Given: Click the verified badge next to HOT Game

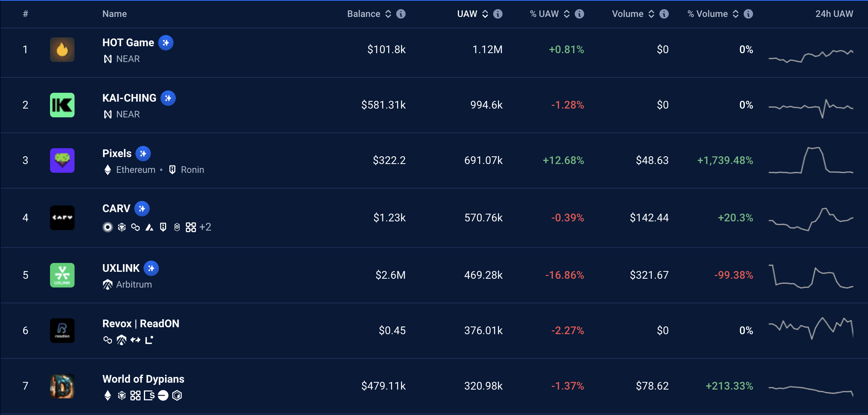Looking at the screenshot, I should pyautogui.click(x=166, y=43).
